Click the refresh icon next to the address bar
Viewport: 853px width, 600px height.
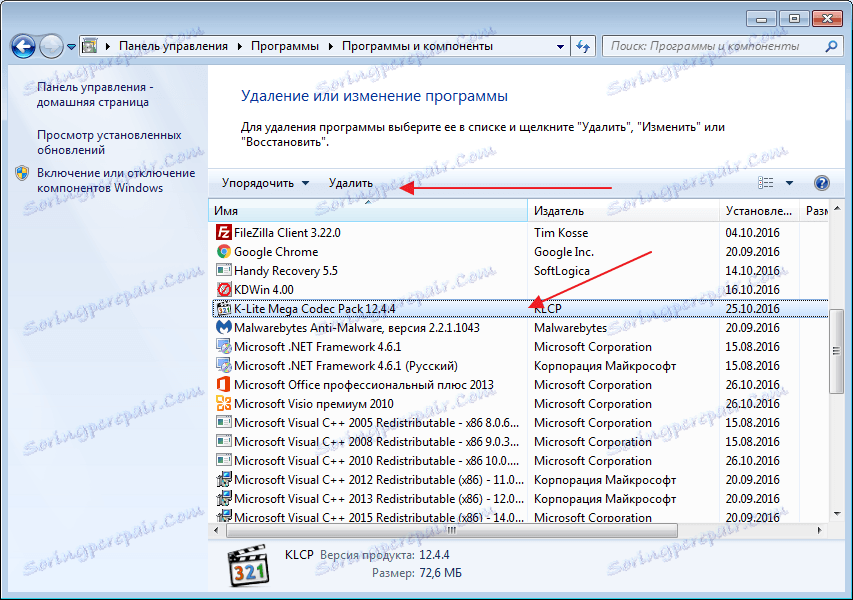(x=582, y=45)
